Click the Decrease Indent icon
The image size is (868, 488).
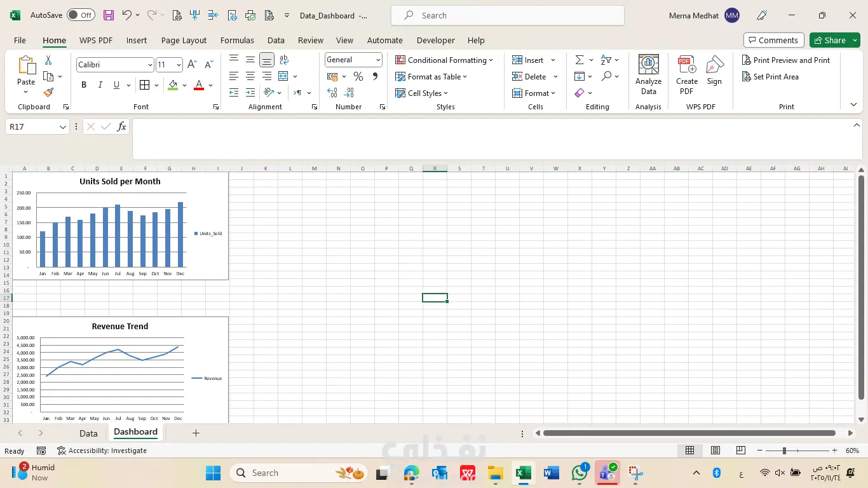(234, 93)
